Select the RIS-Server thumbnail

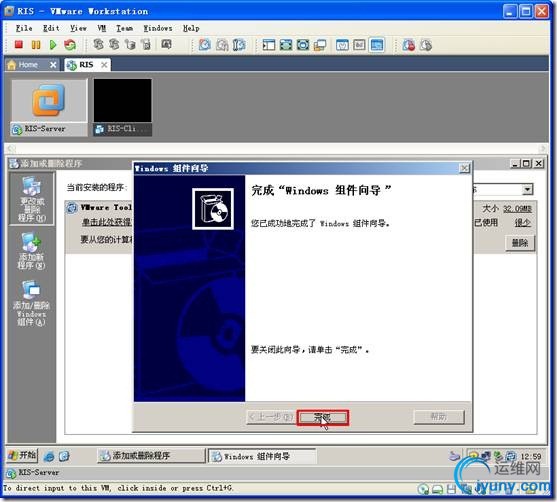(x=49, y=107)
